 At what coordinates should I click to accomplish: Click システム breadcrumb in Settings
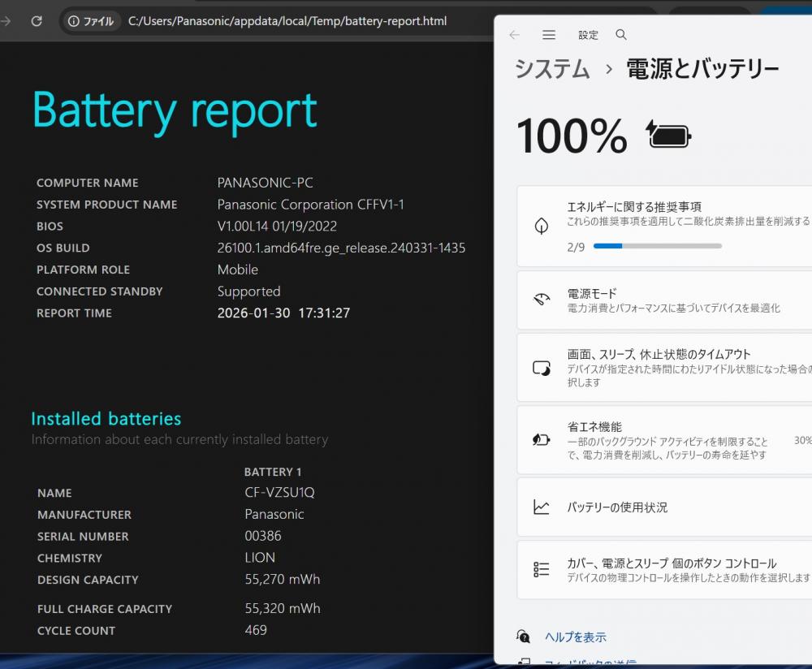[552, 69]
